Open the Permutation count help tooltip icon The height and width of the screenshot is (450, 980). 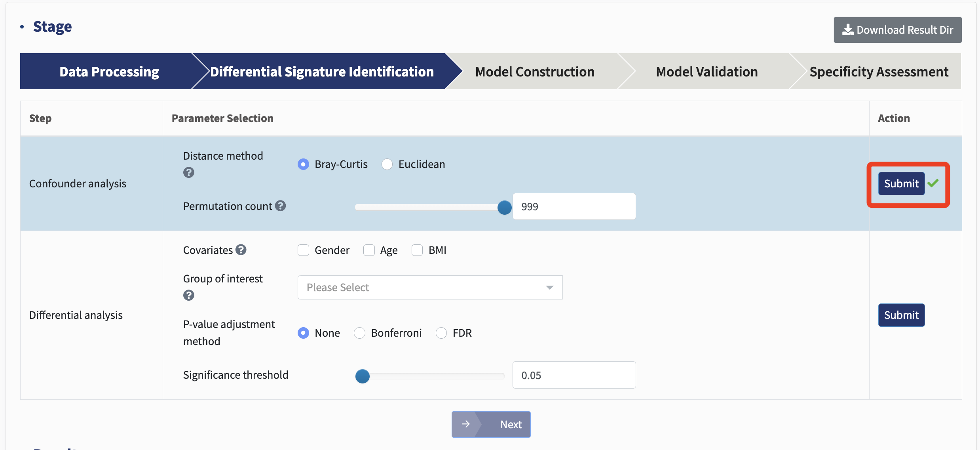pyautogui.click(x=281, y=206)
